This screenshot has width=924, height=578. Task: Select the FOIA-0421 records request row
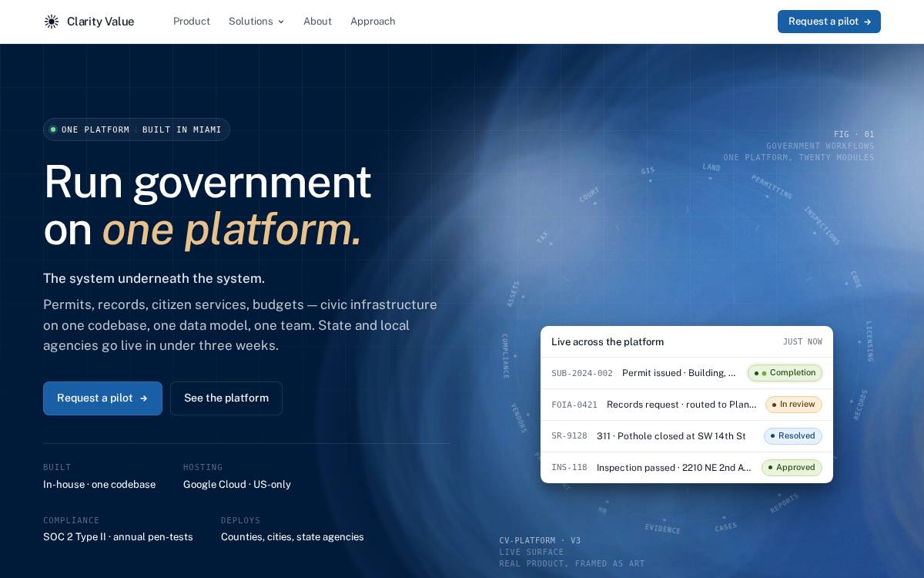[687, 405]
